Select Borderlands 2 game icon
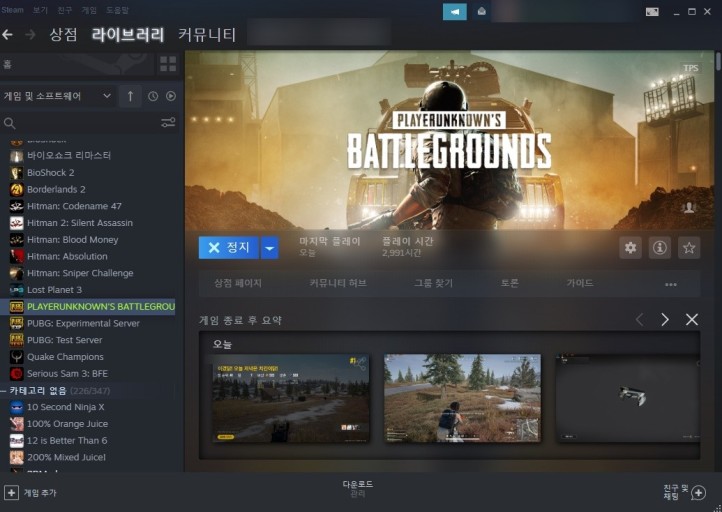 [17, 189]
